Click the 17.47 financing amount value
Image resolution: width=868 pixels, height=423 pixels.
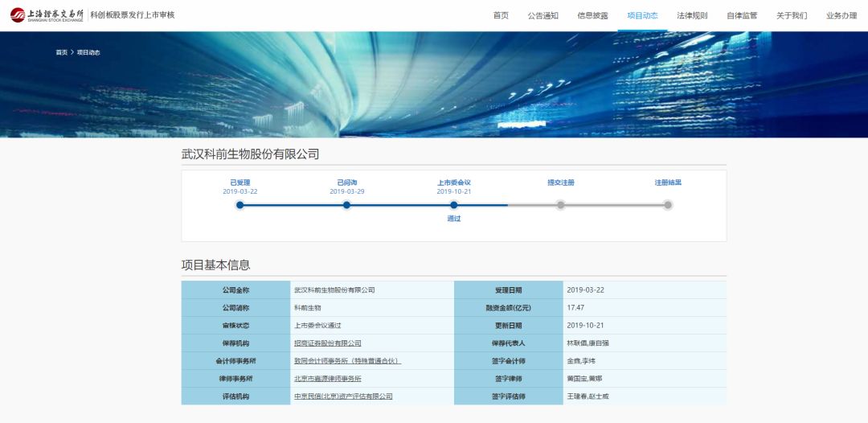pyautogui.click(x=575, y=308)
